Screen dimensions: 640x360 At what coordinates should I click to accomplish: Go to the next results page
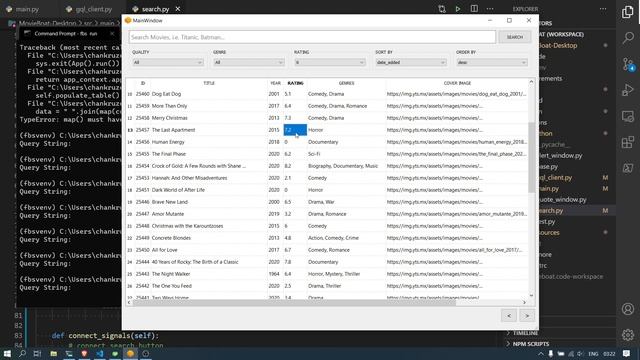click(x=527, y=316)
